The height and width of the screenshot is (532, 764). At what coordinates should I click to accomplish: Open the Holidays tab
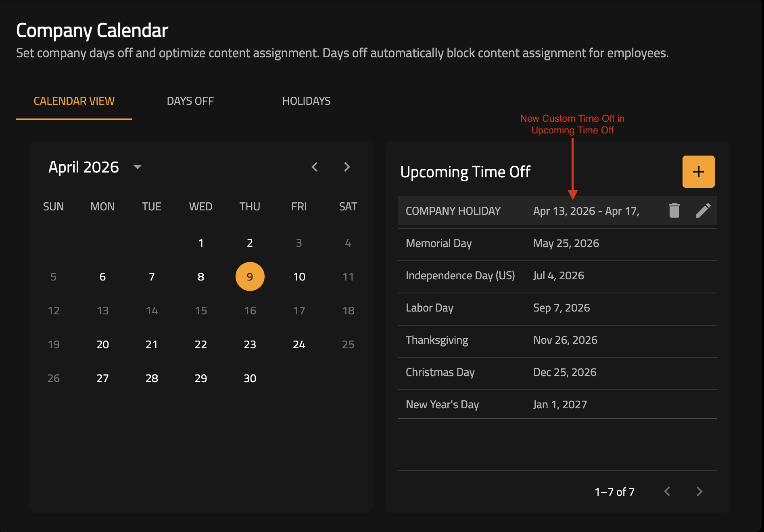coord(306,101)
